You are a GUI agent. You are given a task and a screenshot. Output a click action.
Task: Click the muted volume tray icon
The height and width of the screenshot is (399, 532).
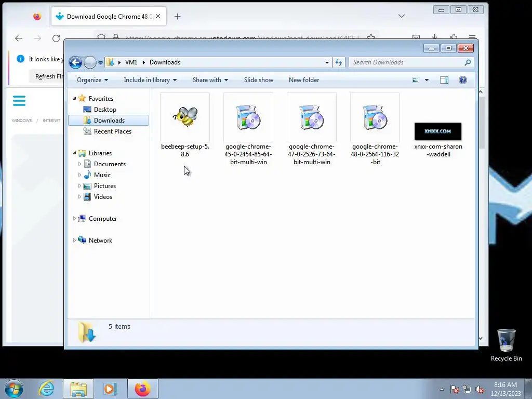coord(480,389)
